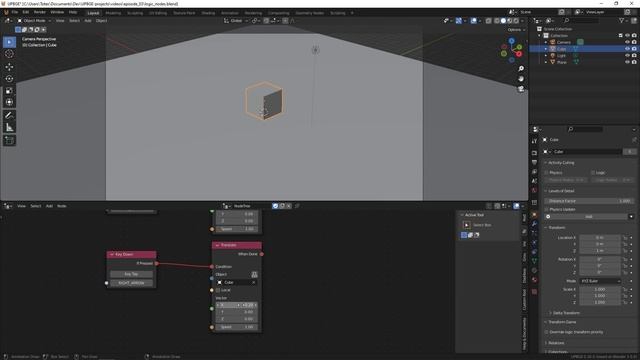Open the viewport View menu
Screen dimensions: 640x360
[x=60, y=20]
